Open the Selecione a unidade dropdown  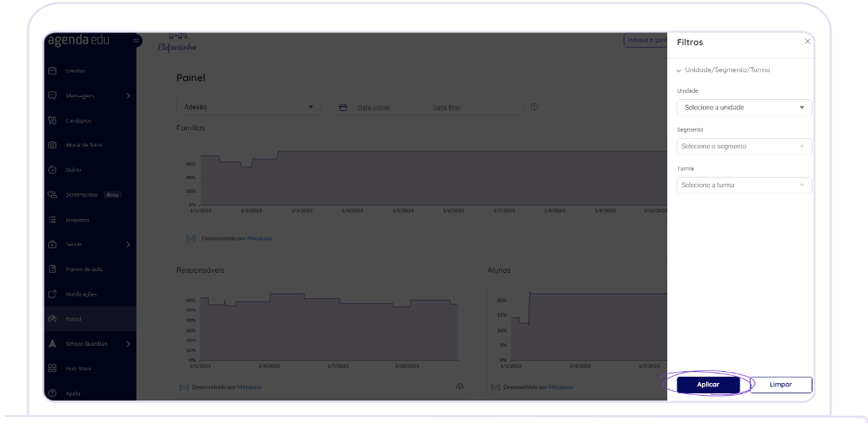coord(743,107)
